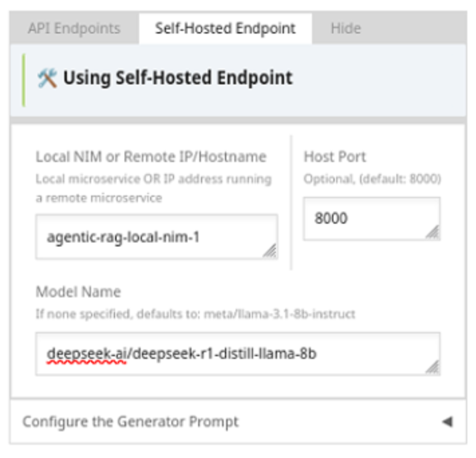This screenshot has width=476, height=458.
Task: Click the hammer and wrench tools icon
Action: (47, 78)
